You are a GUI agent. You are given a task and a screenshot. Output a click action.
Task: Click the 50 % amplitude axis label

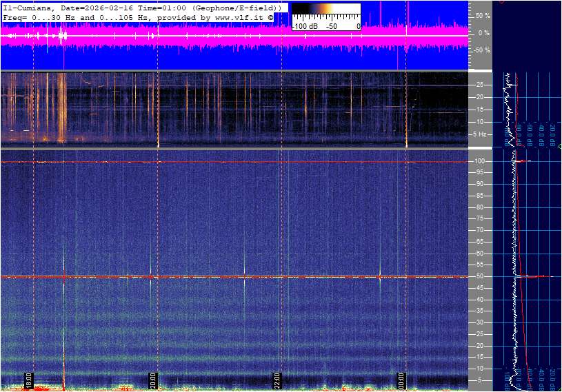[483, 15]
